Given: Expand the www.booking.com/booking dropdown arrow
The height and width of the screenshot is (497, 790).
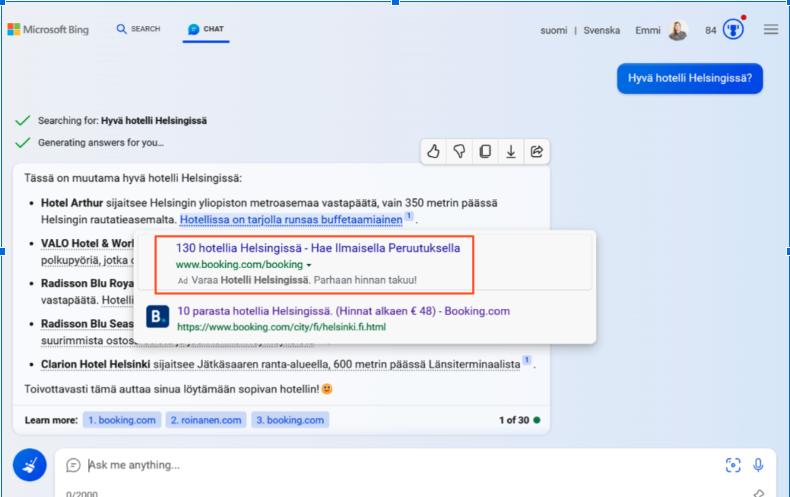Looking at the screenshot, I should tap(309, 265).
